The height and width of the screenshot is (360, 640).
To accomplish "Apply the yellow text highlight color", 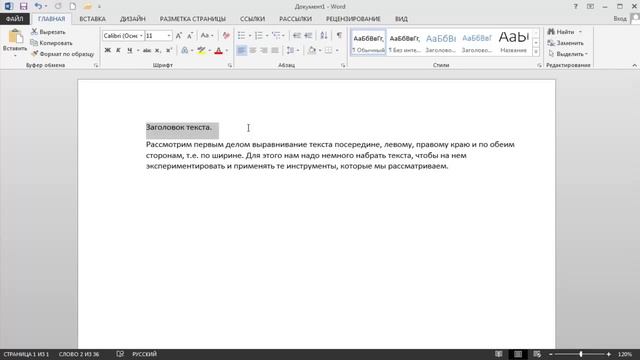I will click(201, 50).
